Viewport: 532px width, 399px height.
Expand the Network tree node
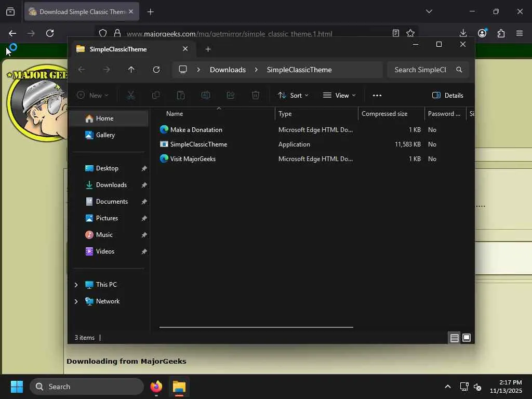pos(76,301)
